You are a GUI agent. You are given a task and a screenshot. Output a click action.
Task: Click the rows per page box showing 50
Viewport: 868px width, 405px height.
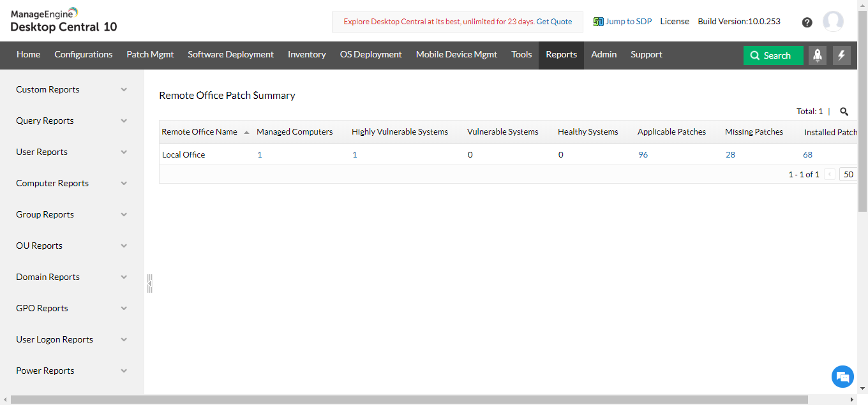848,174
